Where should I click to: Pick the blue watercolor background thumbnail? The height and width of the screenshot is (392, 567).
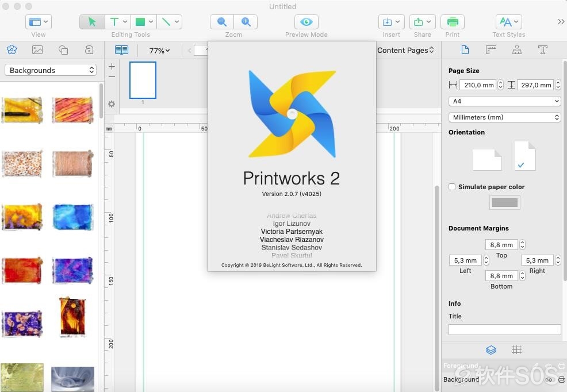tap(72, 217)
